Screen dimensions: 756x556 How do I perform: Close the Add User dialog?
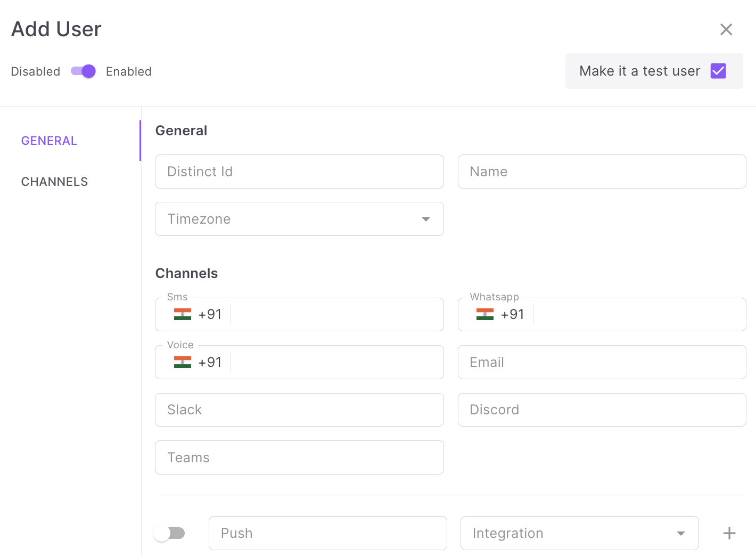(x=726, y=29)
